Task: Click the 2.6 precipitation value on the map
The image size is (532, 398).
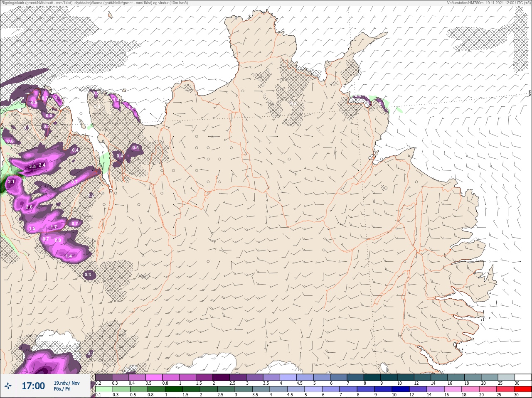Action: point(29,207)
